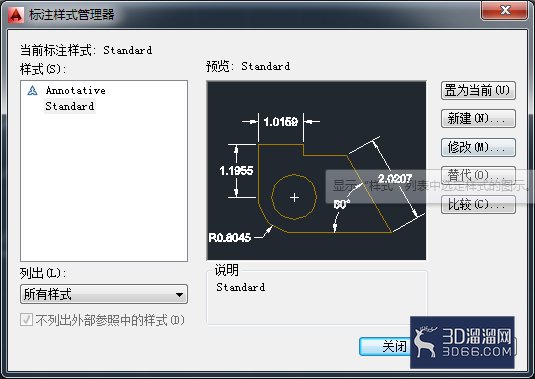Screen dimensions: 535x379
Task: Open the 所有样式 list filter dropdown
Action: tap(104, 294)
